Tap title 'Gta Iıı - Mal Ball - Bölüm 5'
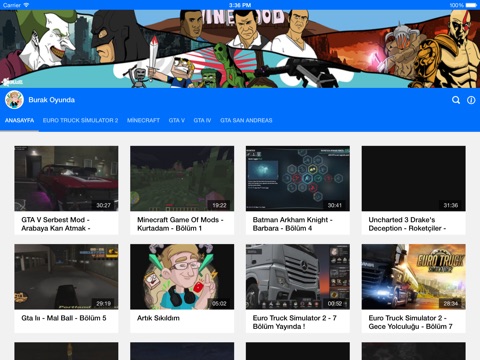 64,318
